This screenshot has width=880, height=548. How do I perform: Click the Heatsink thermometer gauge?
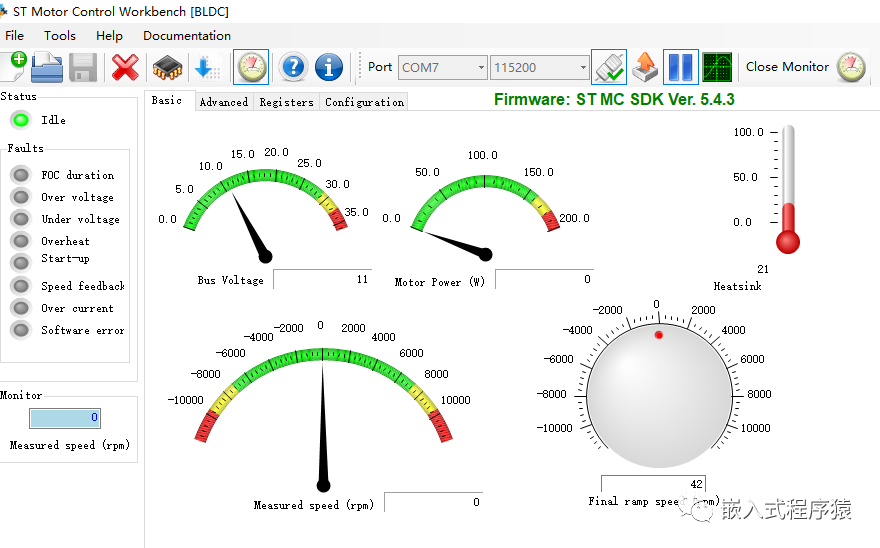[x=788, y=189]
